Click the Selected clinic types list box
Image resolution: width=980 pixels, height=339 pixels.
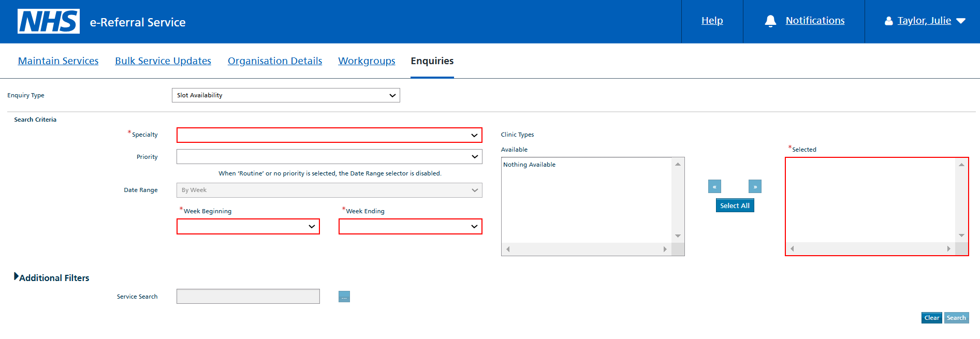click(x=876, y=207)
